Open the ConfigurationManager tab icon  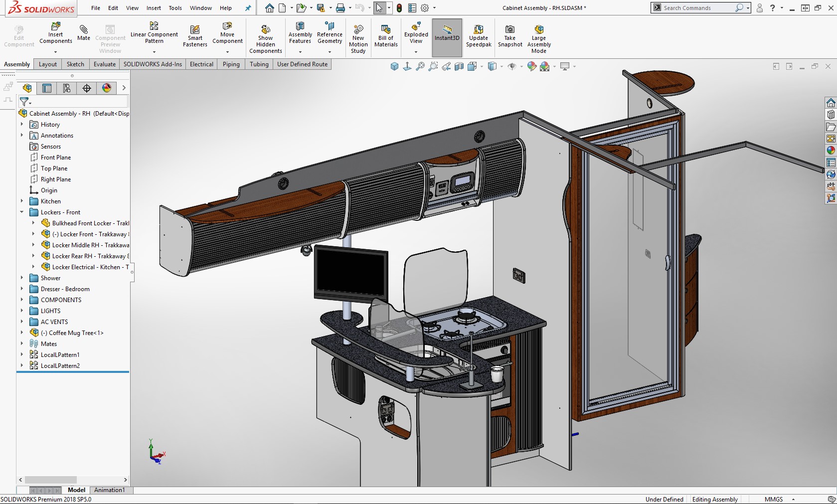(67, 88)
